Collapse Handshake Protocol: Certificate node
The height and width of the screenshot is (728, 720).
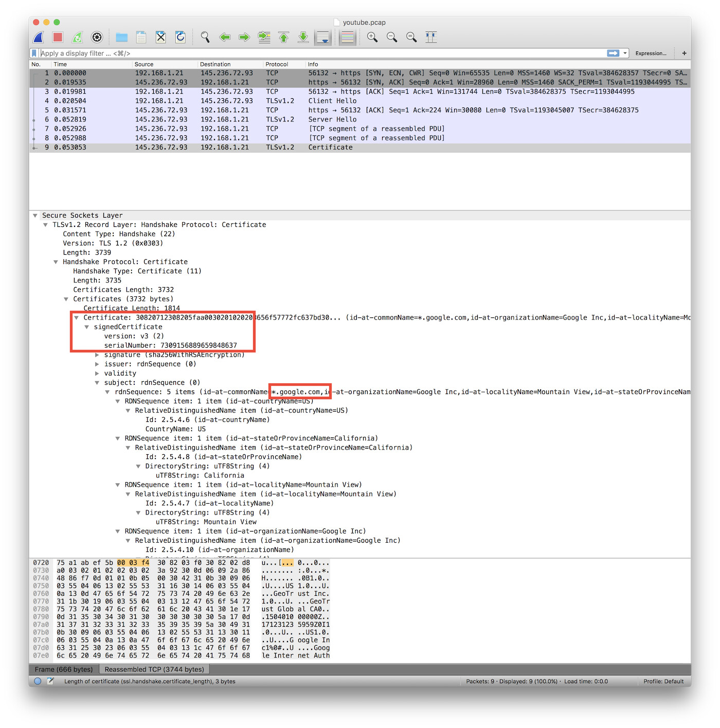(x=56, y=262)
